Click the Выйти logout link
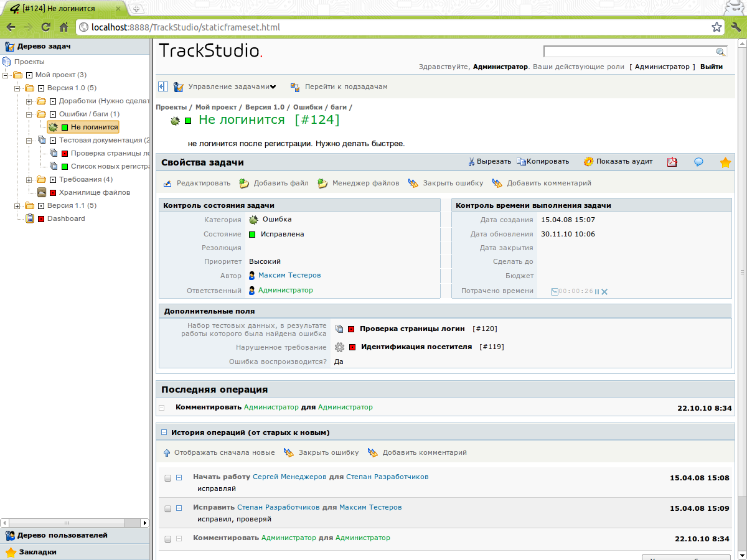Screen dimensions: 747x560 712,67
